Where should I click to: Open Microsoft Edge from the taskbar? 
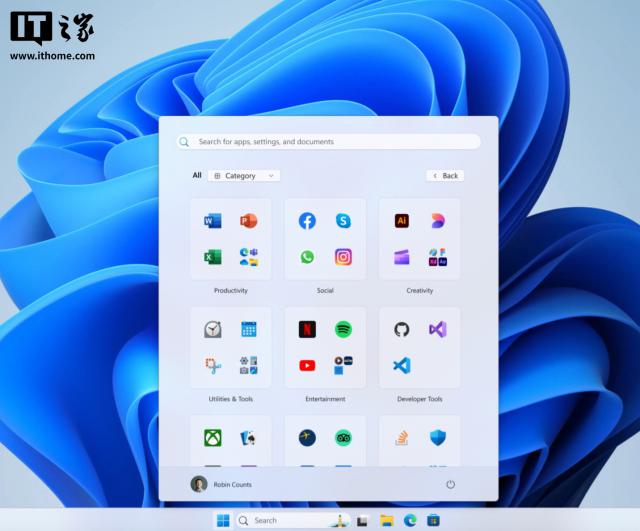tap(410, 520)
